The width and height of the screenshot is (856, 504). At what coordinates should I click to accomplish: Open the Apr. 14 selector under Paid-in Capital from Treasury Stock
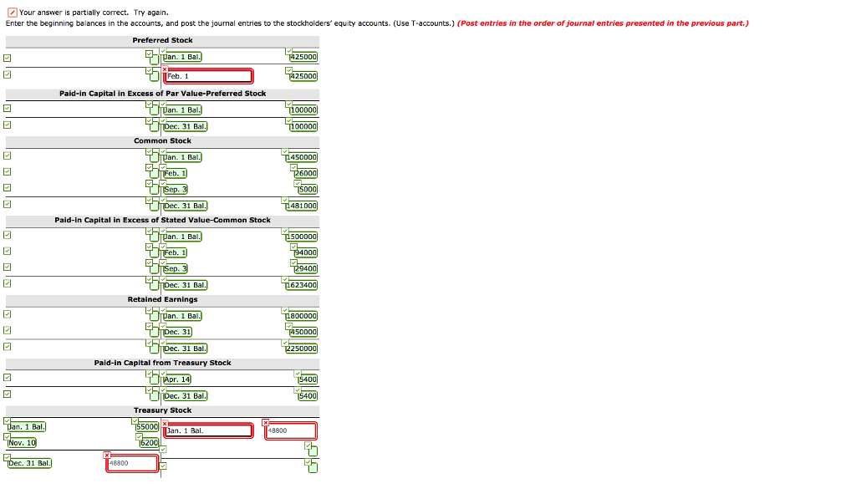(x=176, y=379)
